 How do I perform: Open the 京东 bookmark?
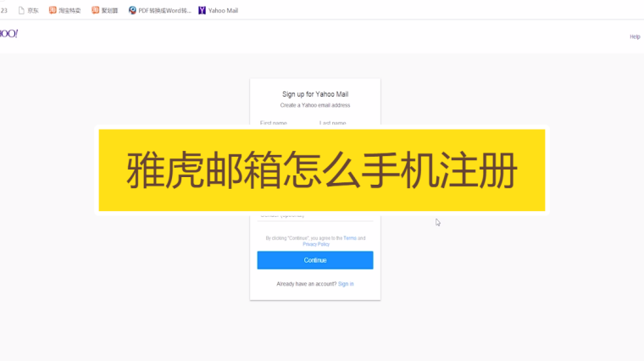pos(28,10)
